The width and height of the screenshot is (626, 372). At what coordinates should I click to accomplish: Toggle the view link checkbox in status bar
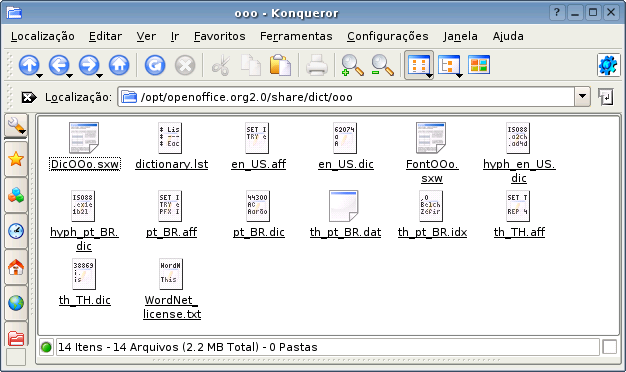point(610,347)
